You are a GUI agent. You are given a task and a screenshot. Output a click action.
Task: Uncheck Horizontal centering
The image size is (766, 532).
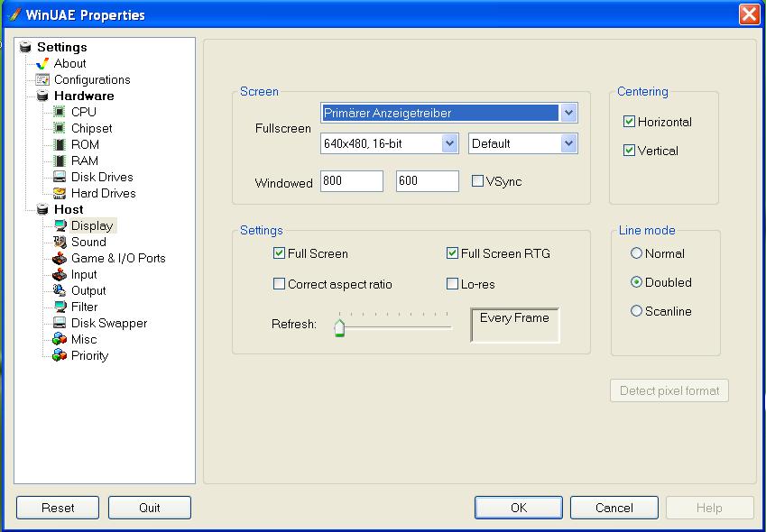(x=629, y=122)
